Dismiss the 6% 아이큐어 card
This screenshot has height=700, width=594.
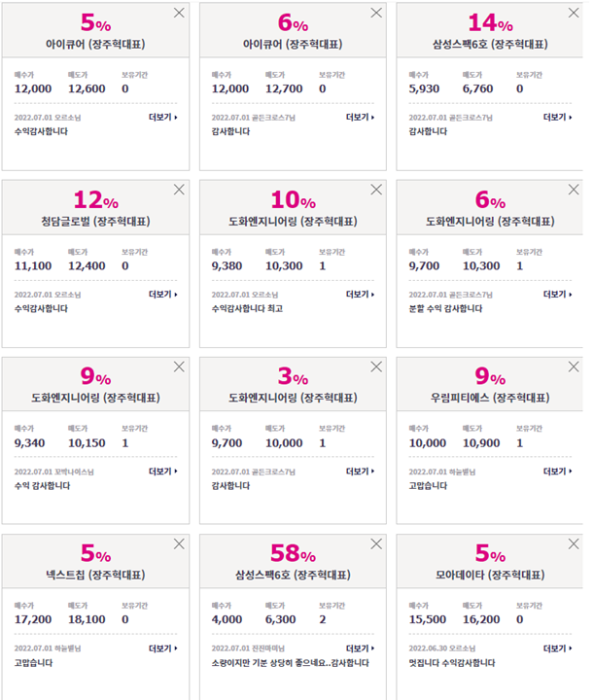pyautogui.click(x=376, y=13)
